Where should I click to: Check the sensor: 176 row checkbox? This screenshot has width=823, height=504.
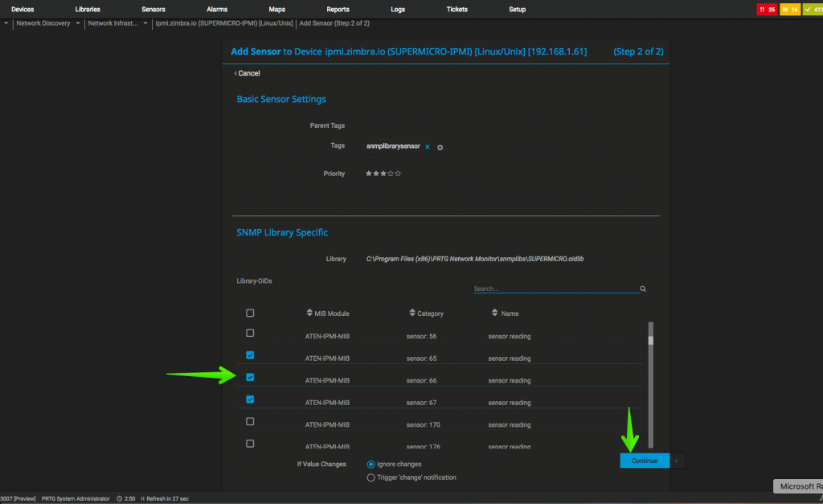(x=250, y=443)
